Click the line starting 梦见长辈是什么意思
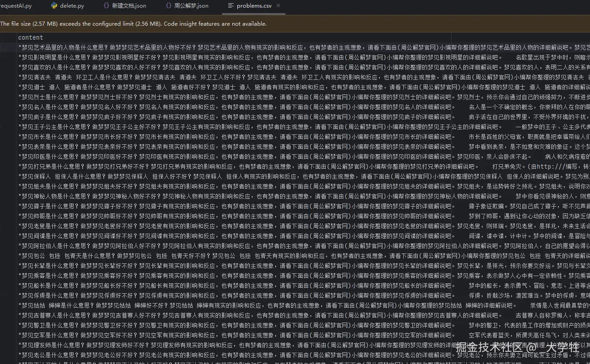 [304, 266]
